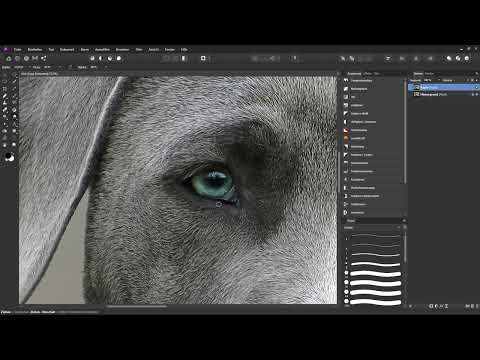This screenshot has height=360, width=480.
Task: Select the Hintergrund (Pixel) layer
Action: pyautogui.click(x=443, y=95)
